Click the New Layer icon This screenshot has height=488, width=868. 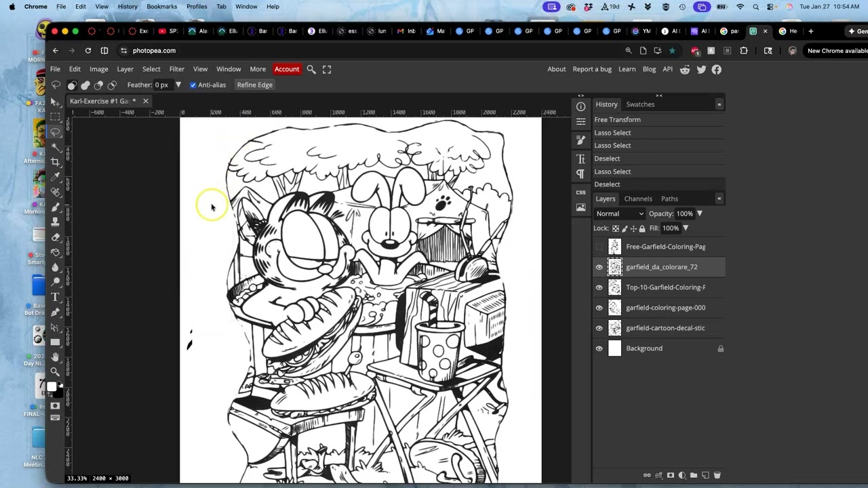(x=705, y=475)
